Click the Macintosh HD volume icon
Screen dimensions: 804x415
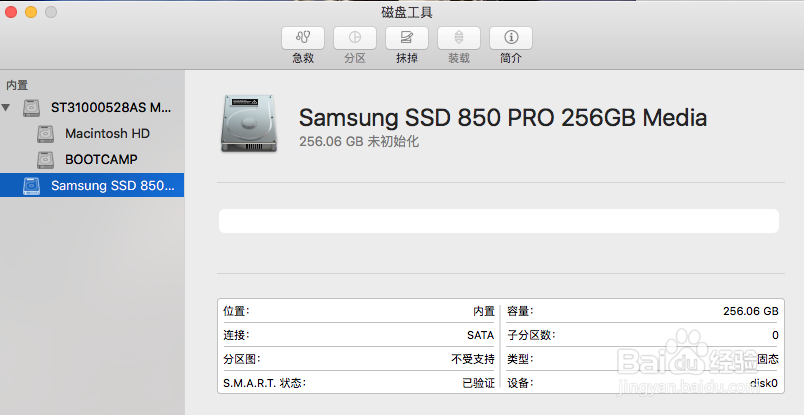coord(46,134)
